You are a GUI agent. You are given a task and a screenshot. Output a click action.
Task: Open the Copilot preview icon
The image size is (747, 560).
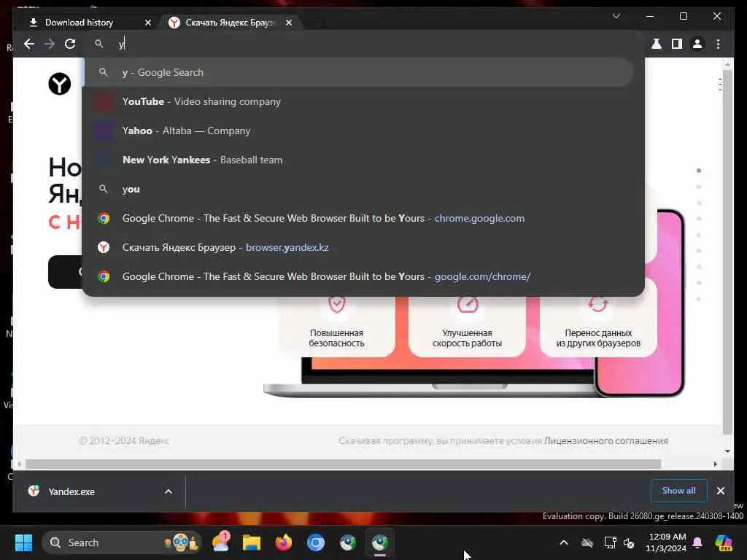[723, 542]
